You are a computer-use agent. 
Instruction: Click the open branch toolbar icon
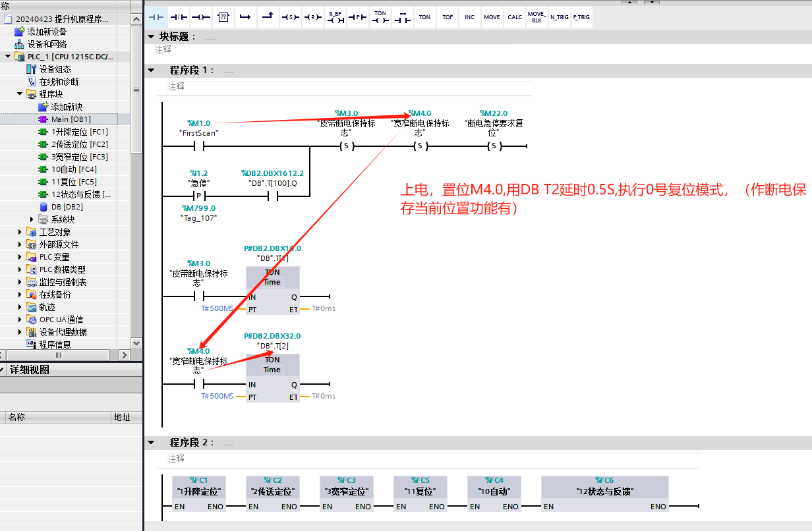pyautogui.click(x=245, y=17)
